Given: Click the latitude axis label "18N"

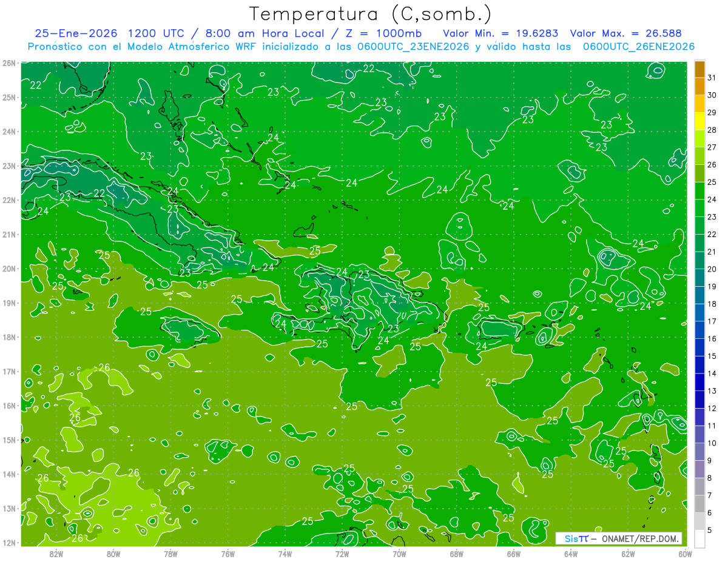Looking at the screenshot, I should [x=8, y=337].
